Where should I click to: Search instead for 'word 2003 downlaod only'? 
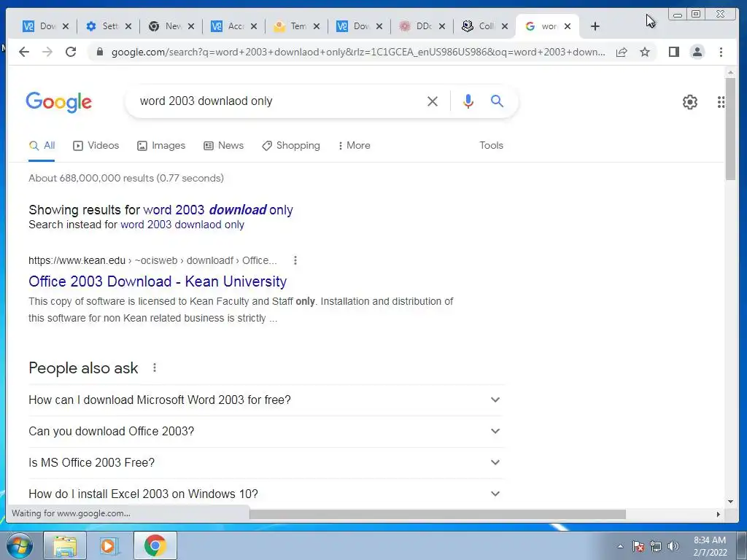[182, 225]
